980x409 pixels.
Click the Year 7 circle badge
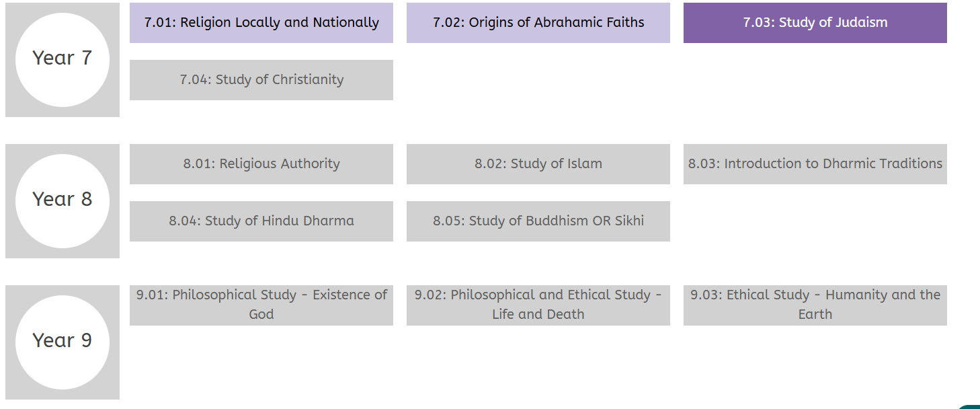point(63,60)
